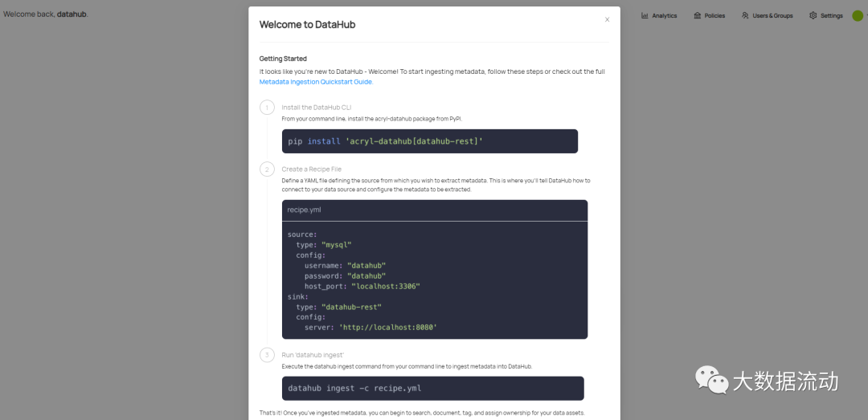Open the green user avatar menu
Viewport: 868px width, 420px height.
pos(858,15)
